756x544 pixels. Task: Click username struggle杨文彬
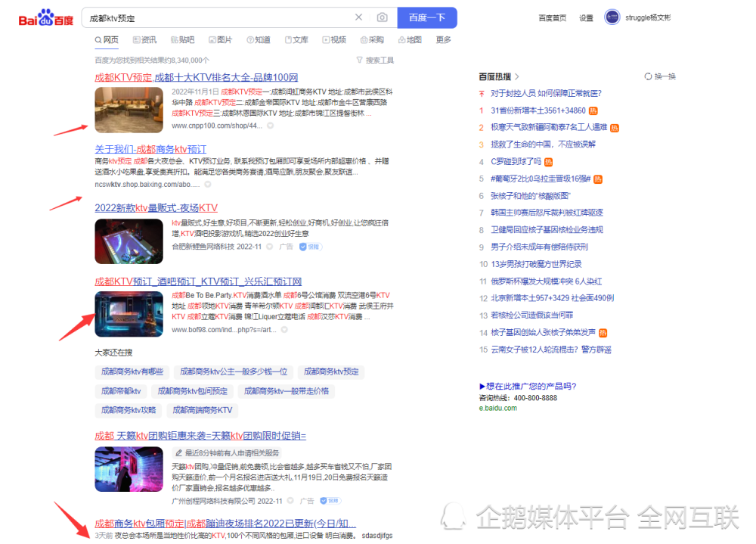[x=648, y=18]
